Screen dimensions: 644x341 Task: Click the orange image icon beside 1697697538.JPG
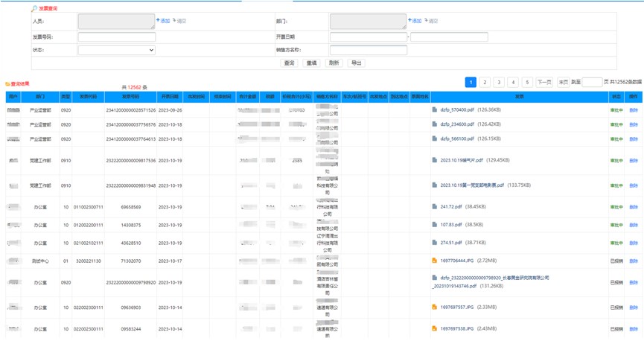pos(435,328)
